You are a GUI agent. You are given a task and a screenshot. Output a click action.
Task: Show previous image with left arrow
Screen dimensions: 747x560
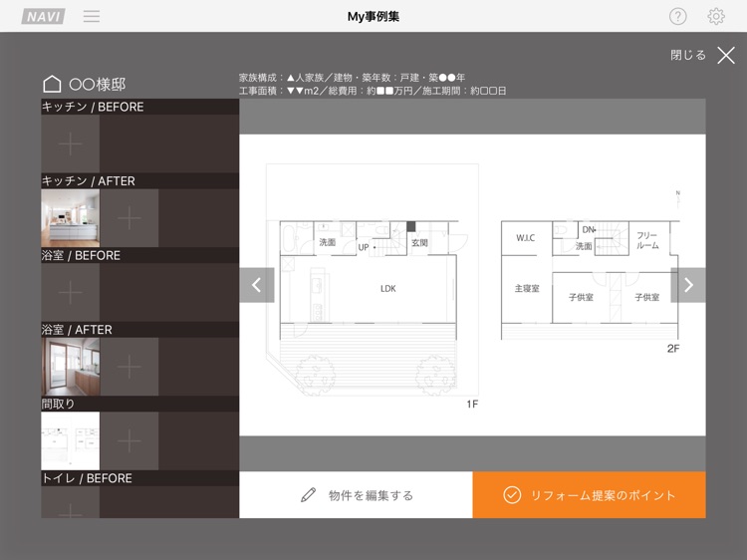[257, 285]
